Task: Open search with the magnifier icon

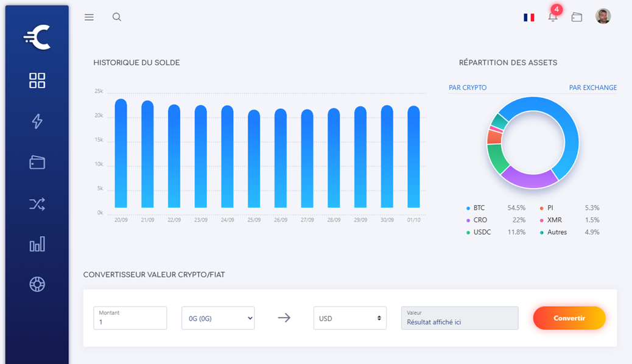Action: point(117,17)
